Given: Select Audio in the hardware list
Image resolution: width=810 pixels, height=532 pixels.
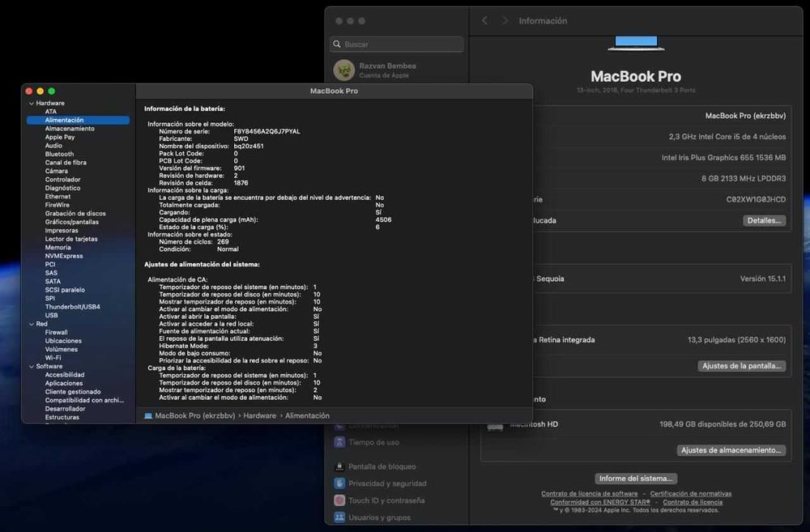Looking at the screenshot, I should [x=53, y=146].
